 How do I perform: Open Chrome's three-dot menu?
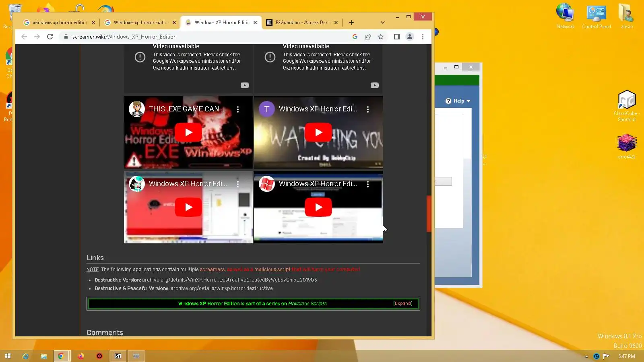coord(423,37)
